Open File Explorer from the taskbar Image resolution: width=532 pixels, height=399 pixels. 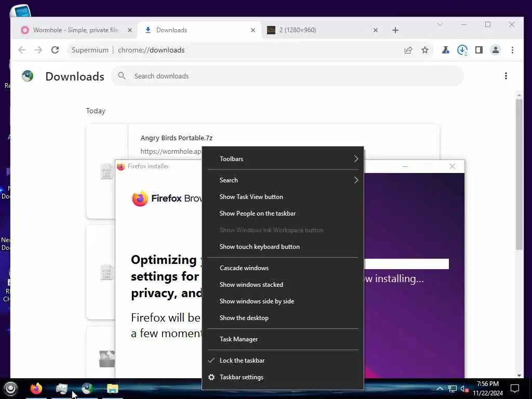pos(113,389)
